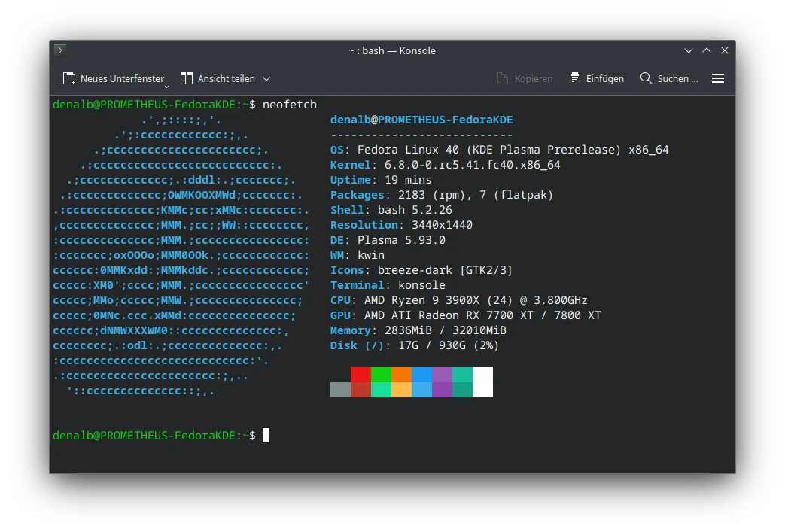Image resolution: width=785 pixels, height=532 pixels.
Task: Click the bright red block in the palette
Action: [361, 375]
